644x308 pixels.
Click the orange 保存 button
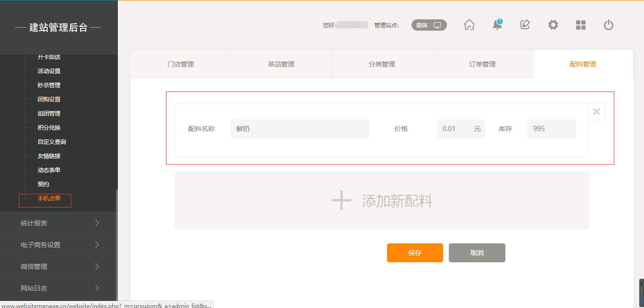point(415,253)
